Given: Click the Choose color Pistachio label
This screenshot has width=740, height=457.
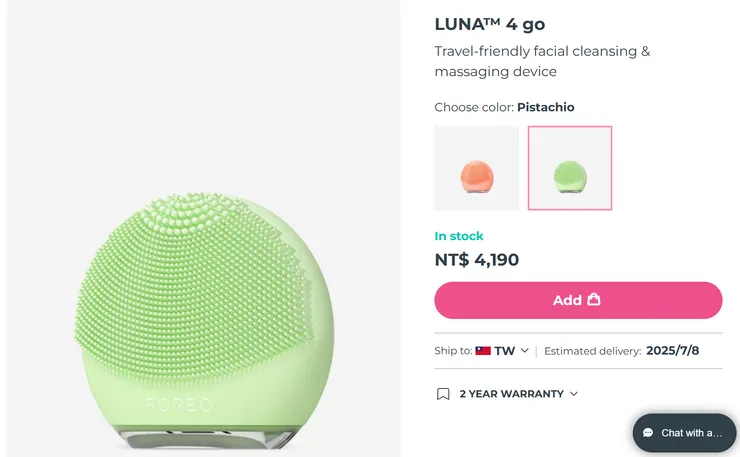Looking at the screenshot, I should click(x=504, y=107).
